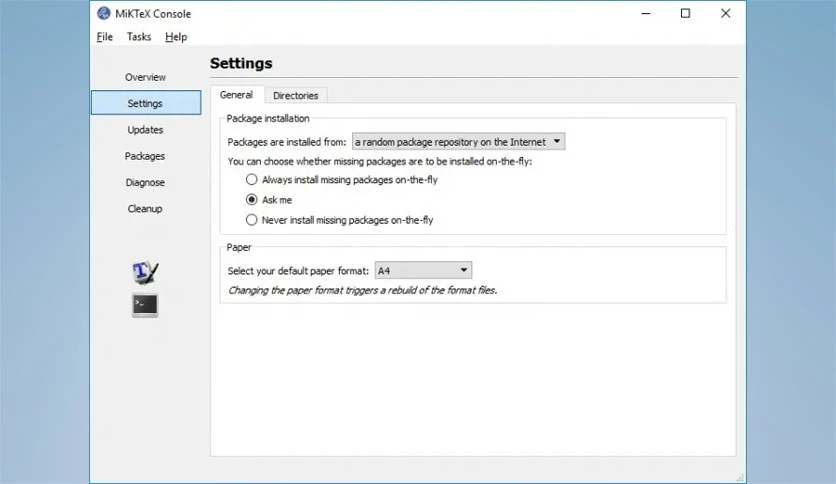The width and height of the screenshot is (836, 484).
Task: Open the Help menu
Action: tap(176, 37)
